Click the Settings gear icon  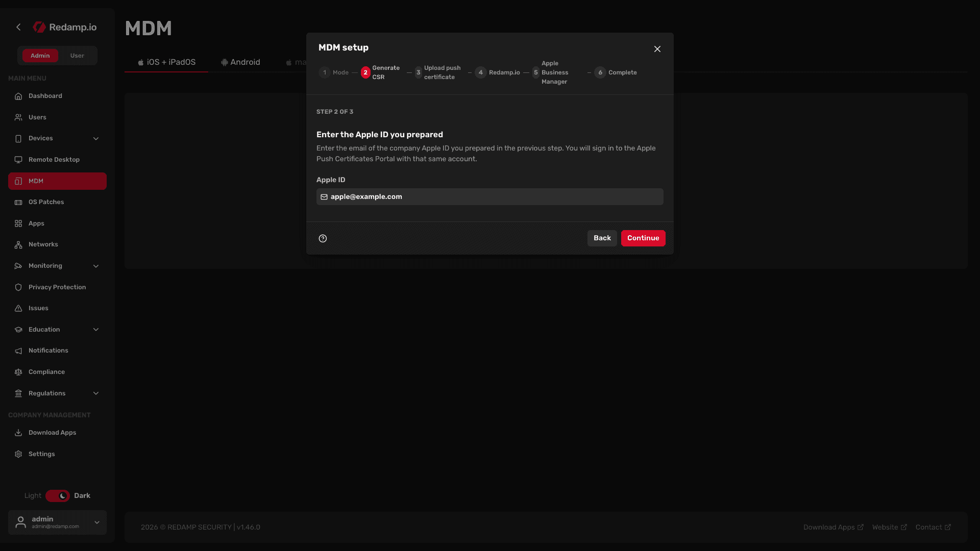click(18, 454)
